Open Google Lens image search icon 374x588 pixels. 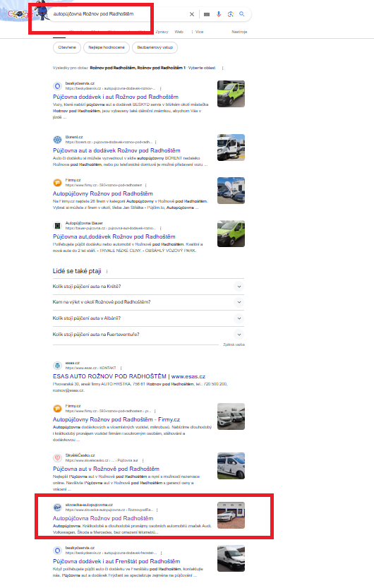pos(231,14)
